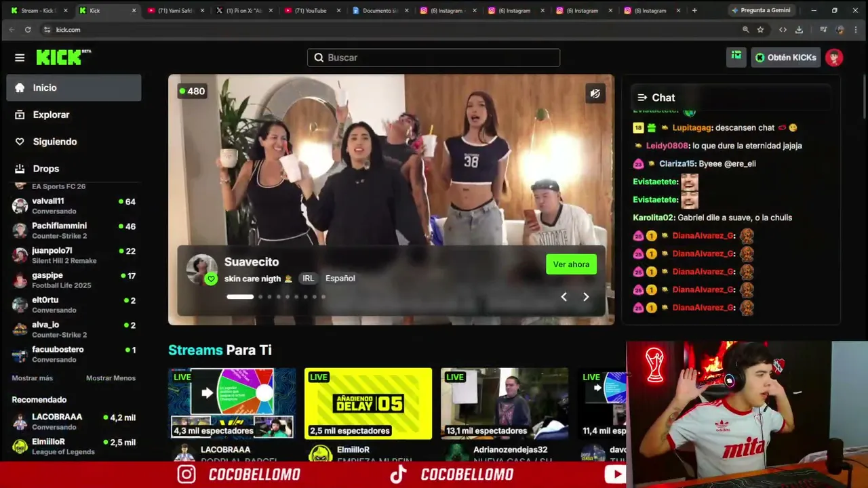This screenshot has width=868, height=488.
Task: Click Leidy0808 username in chat
Action: tap(667, 146)
